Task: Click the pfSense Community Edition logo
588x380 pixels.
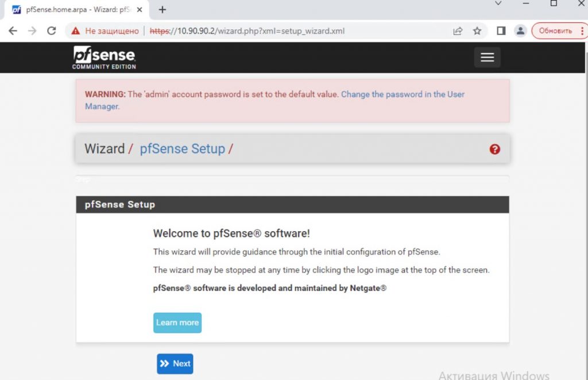Action: click(104, 57)
